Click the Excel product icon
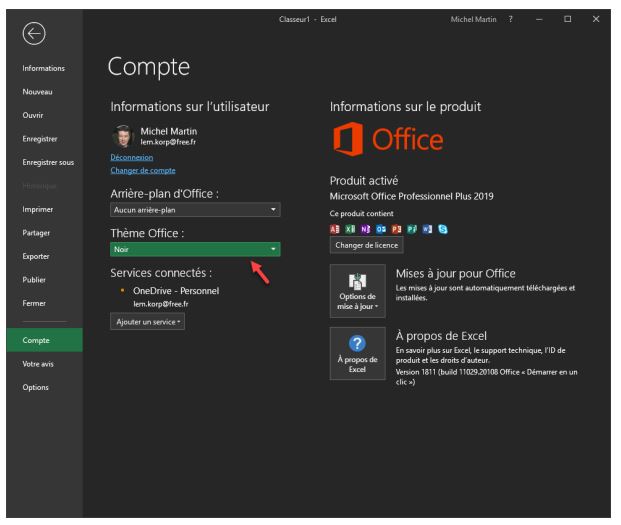This screenshot has height=525, width=621. (352, 228)
